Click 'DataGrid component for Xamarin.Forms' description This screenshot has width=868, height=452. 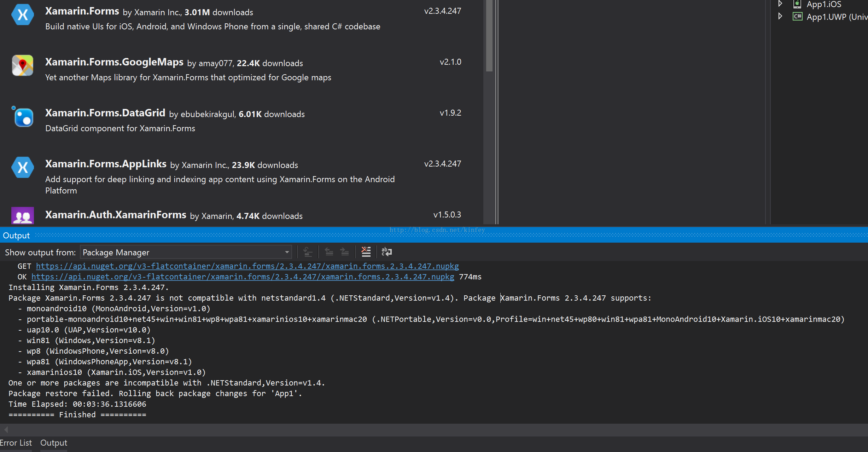coord(120,128)
